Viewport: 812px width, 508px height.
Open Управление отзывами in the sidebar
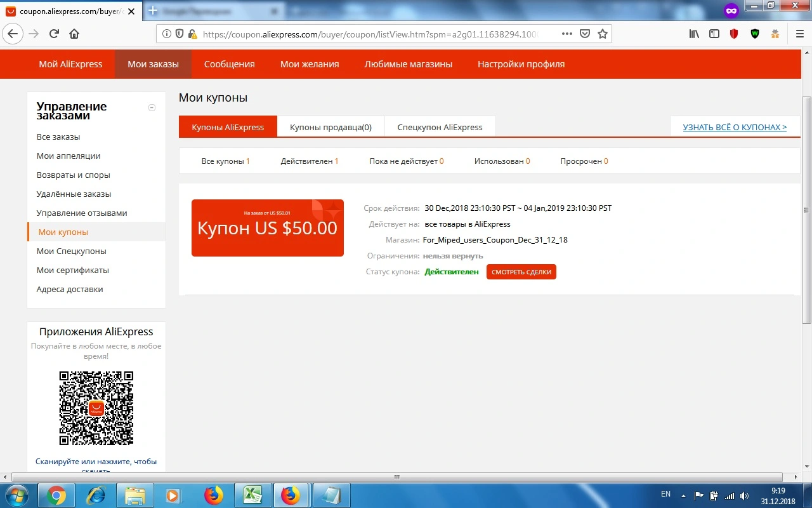pyautogui.click(x=82, y=213)
